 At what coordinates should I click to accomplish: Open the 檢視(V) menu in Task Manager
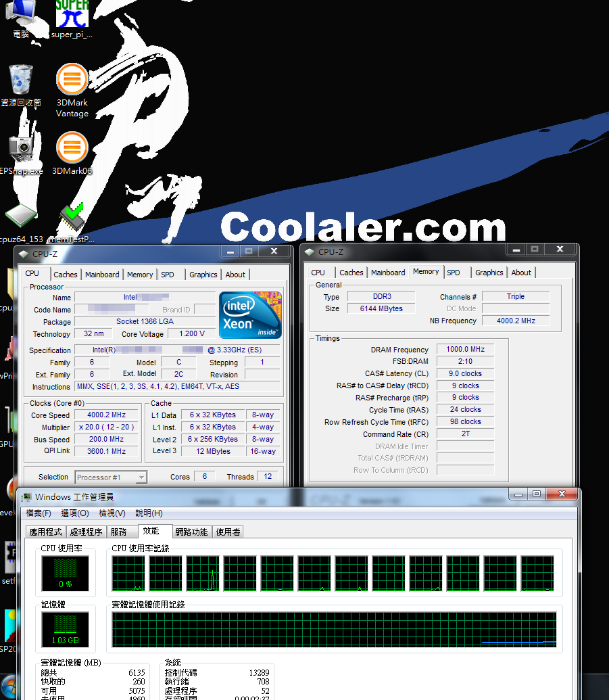112,513
